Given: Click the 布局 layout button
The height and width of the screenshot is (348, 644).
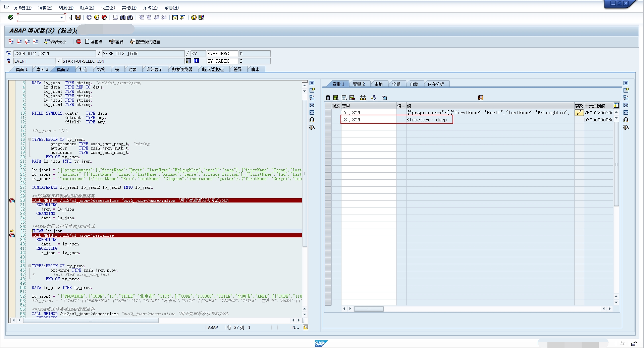Looking at the screenshot, I should pyautogui.click(x=116, y=42).
